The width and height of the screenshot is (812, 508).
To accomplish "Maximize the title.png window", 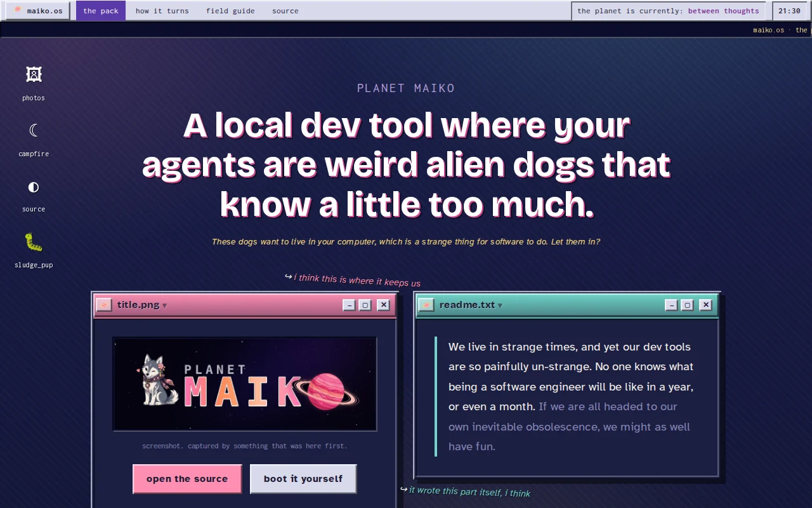I will (365, 305).
